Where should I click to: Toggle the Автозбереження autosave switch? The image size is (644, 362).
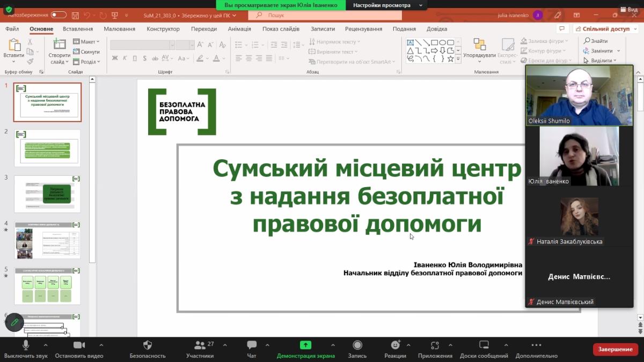(x=58, y=15)
